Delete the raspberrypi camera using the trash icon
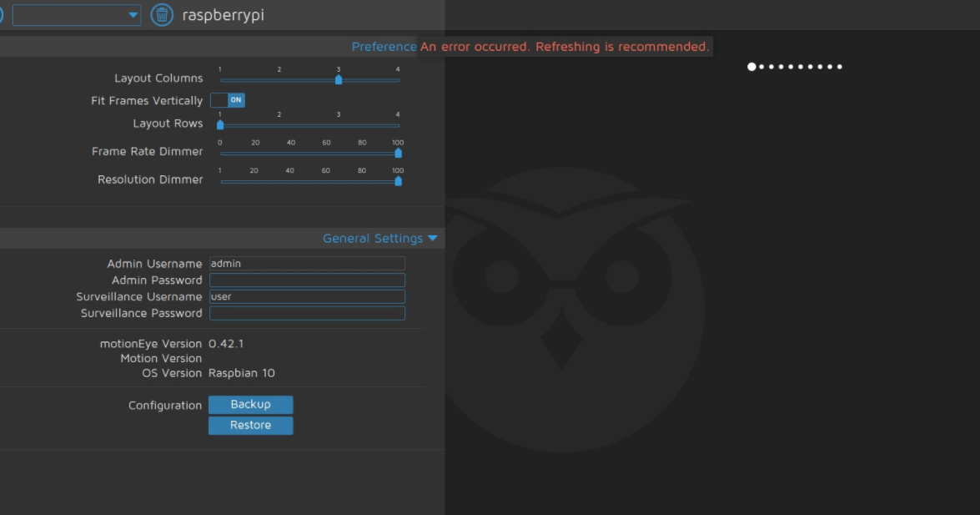Viewport: 980px width, 515px height. pyautogui.click(x=162, y=14)
